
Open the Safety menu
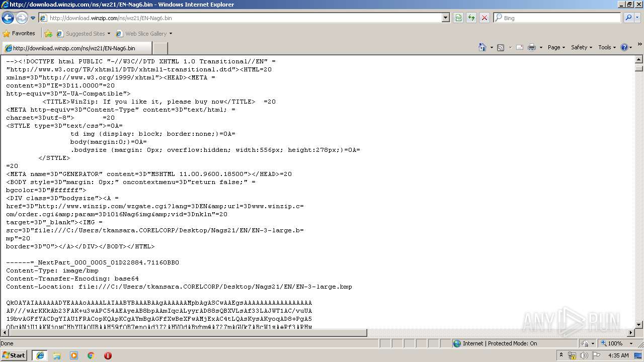(582, 47)
